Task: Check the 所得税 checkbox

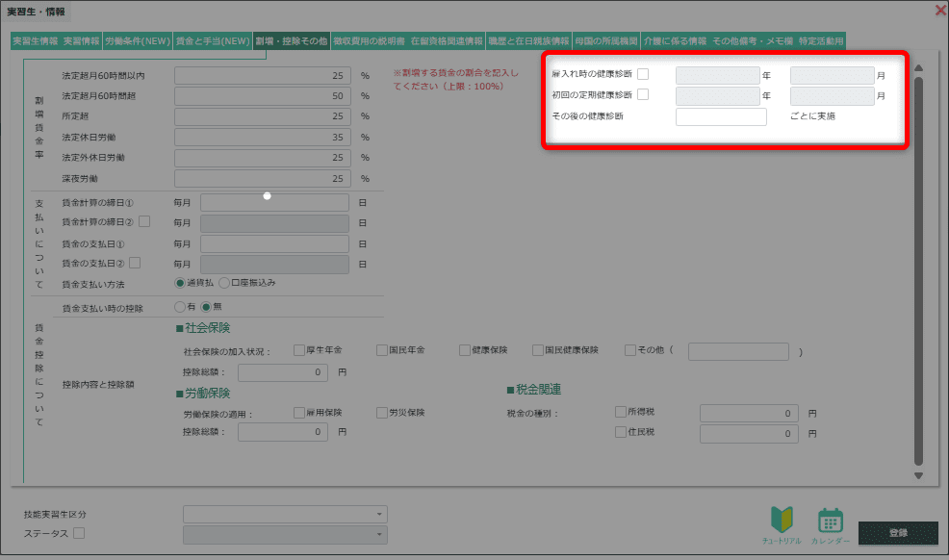Action: pos(621,412)
